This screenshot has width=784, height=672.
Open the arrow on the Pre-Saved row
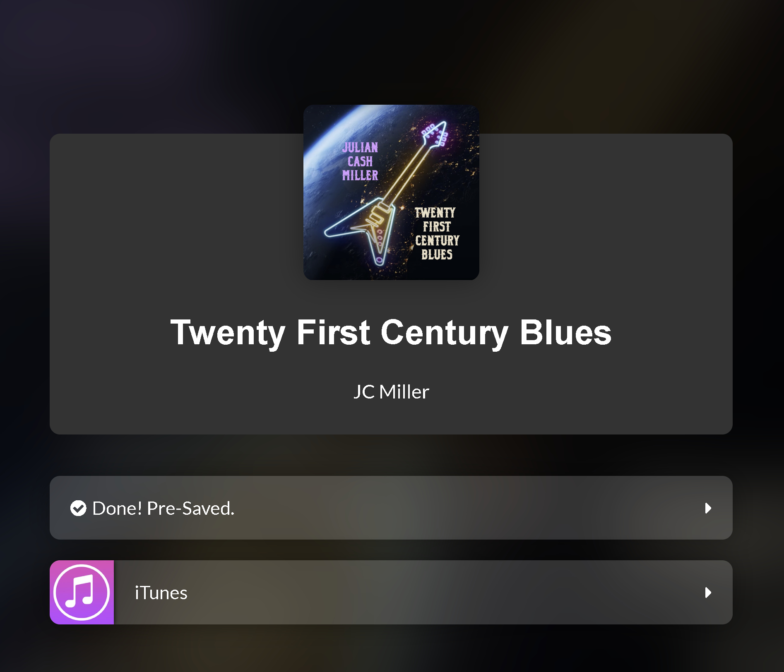[x=708, y=508]
